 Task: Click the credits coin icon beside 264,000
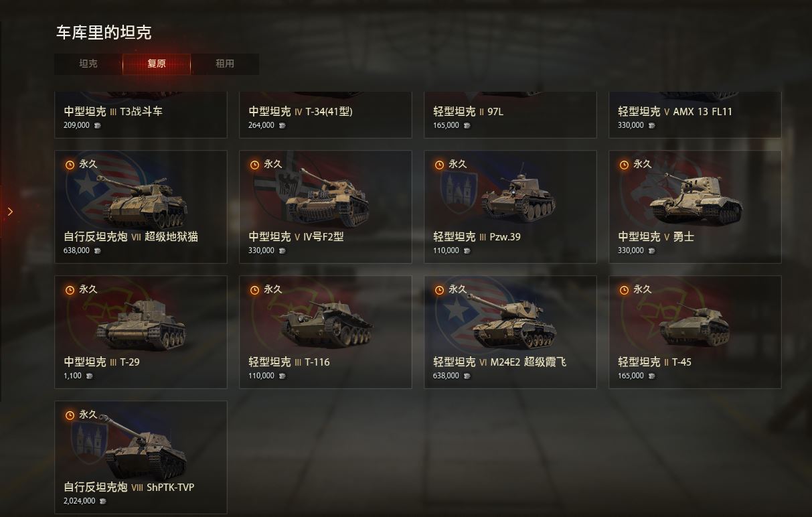pyautogui.click(x=282, y=125)
